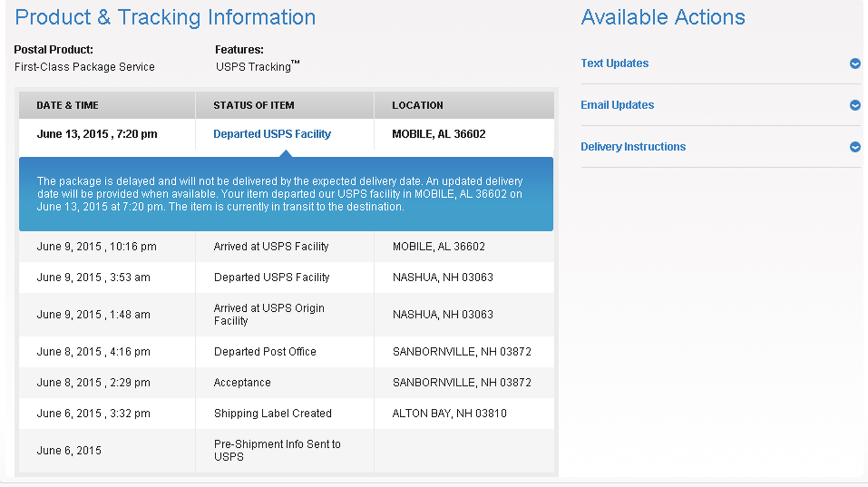Click the Acceptance status entry
The width and height of the screenshot is (868, 487).
pos(242,382)
